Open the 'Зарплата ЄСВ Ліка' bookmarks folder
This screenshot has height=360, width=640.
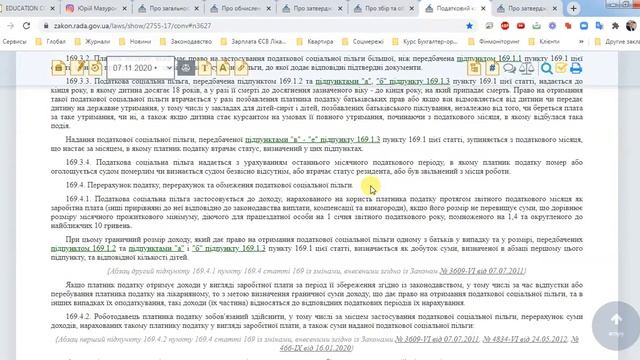[x=253, y=42]
